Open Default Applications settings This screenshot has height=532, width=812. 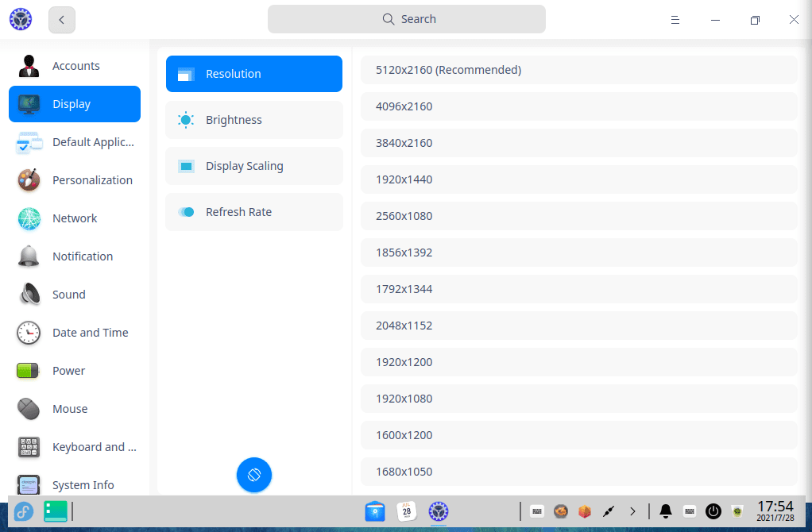(75, 142)
